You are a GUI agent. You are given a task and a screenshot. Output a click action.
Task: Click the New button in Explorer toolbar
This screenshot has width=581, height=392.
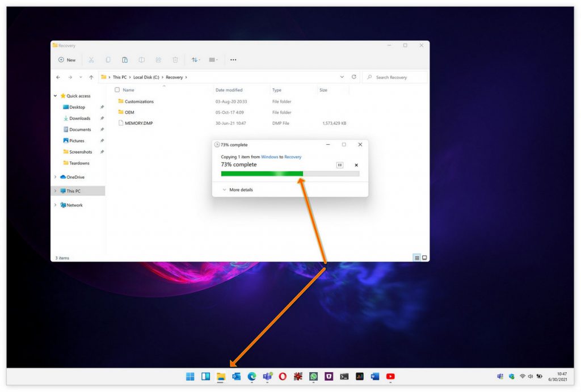tap(67, 60)
